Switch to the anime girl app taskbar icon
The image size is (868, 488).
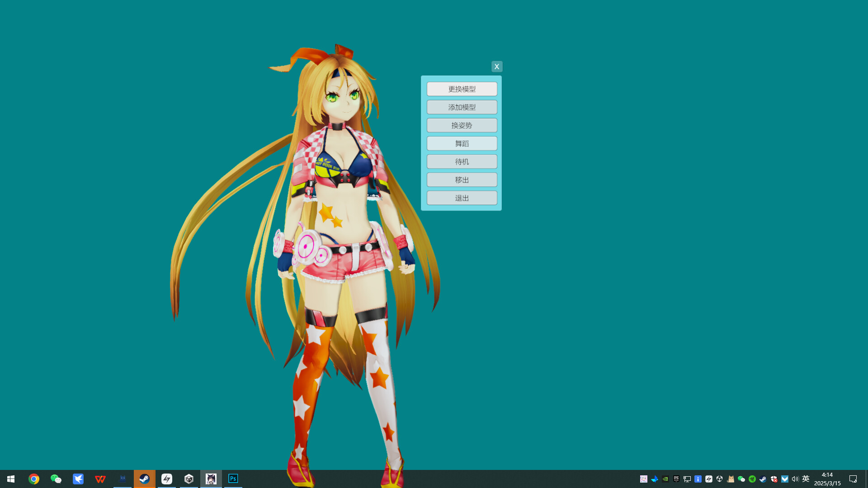211,479
